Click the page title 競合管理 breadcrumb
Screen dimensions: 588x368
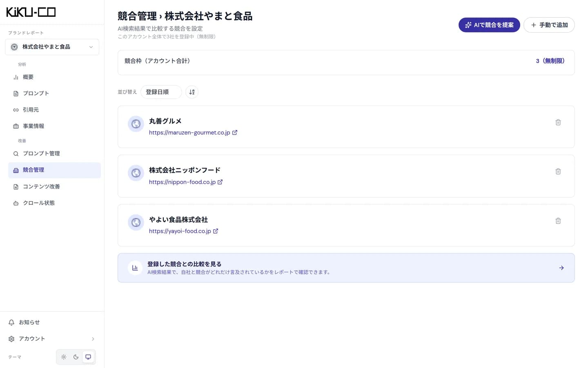tap(137, 16)
